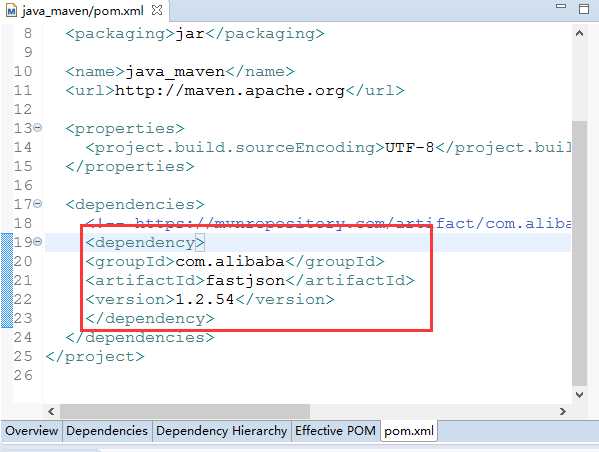The width and height of the screenshot is (599, 452).
Task: Minimize the editor pane
Action: 561,6
